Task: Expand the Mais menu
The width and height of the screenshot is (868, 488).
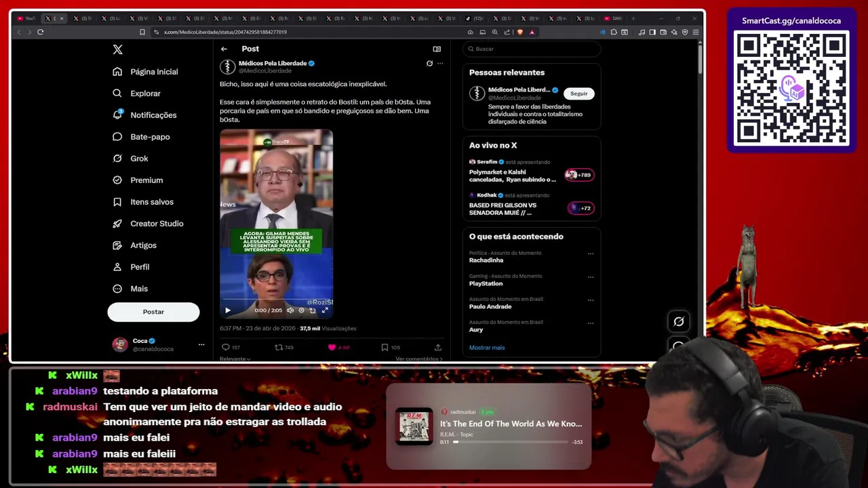Action: click(130, 289)
